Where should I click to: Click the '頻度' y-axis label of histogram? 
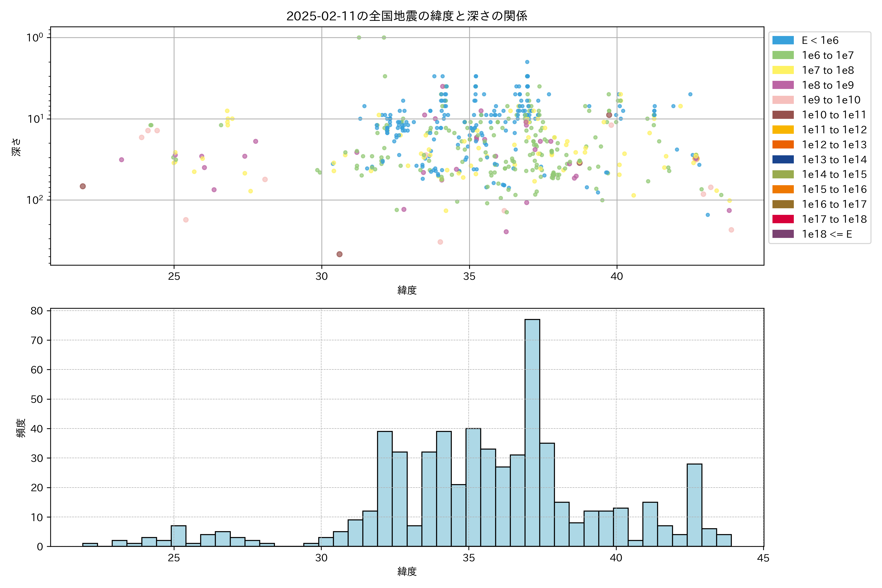click(x=21, y=428)
